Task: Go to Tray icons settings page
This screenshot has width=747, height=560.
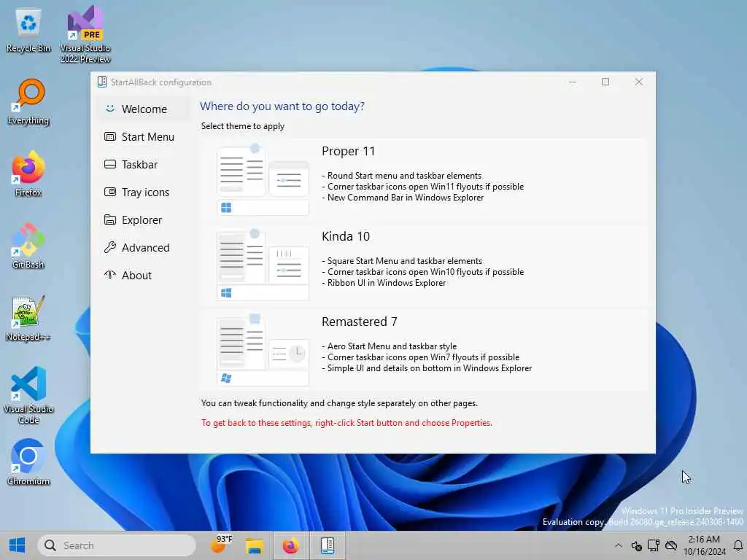Action: click(x=143, y=192)
